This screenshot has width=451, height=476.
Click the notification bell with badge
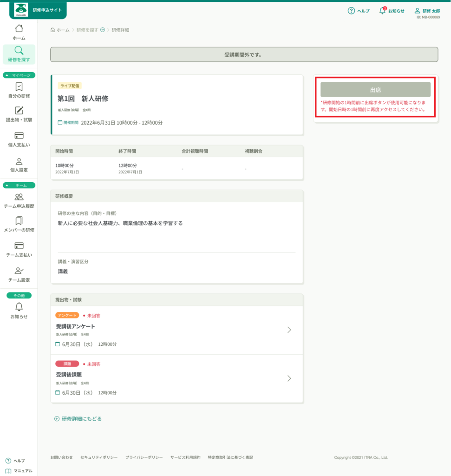pos(383,10)
